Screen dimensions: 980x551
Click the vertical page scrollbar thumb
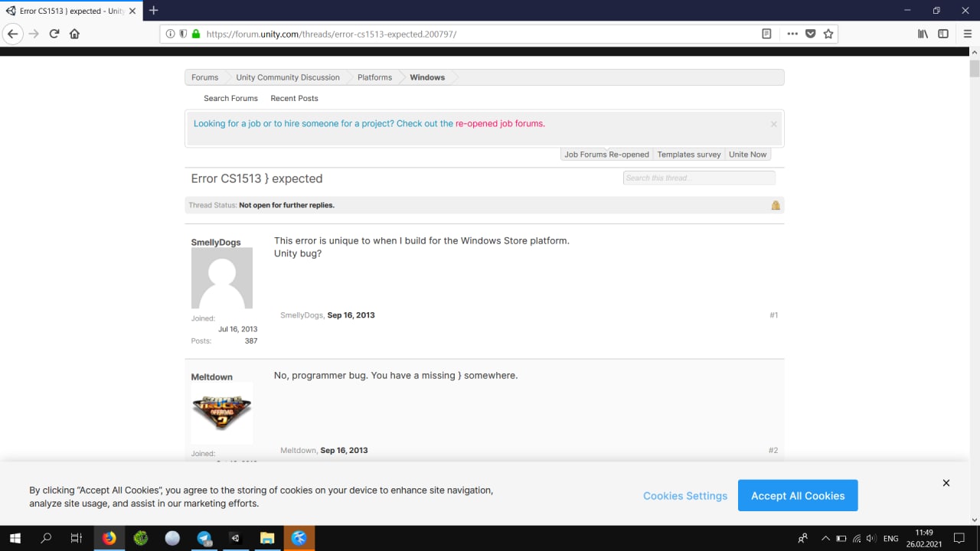click(x=974, y=68)
